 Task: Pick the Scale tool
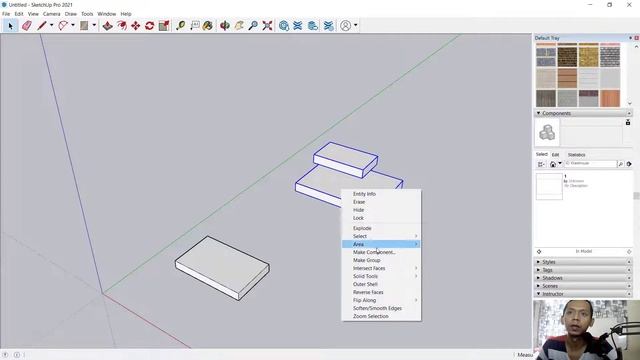(x=164, y=26)
